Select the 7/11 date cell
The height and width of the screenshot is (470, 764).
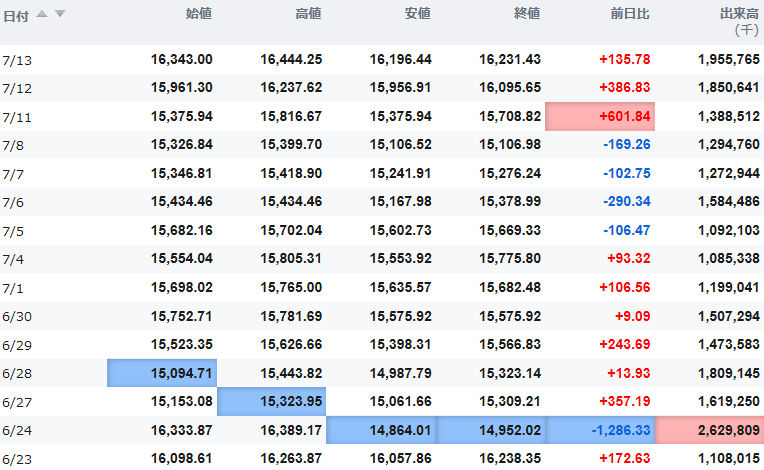point(17,117)
